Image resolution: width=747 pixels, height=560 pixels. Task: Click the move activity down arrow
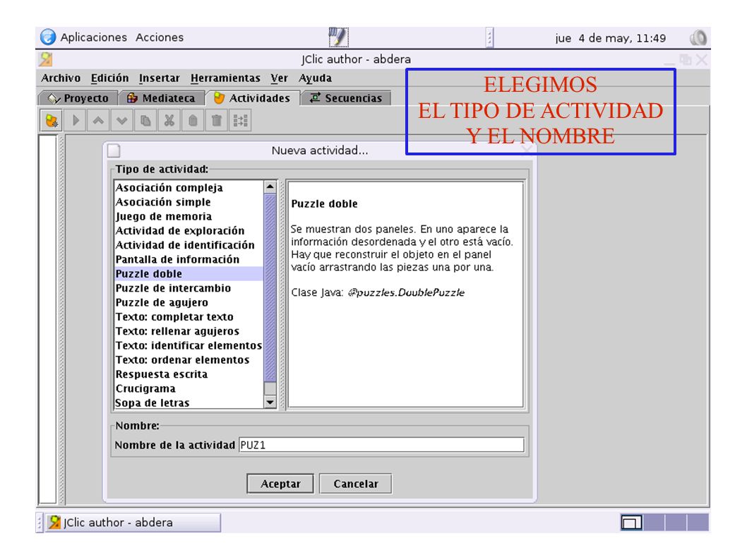(x=121, y=121)
